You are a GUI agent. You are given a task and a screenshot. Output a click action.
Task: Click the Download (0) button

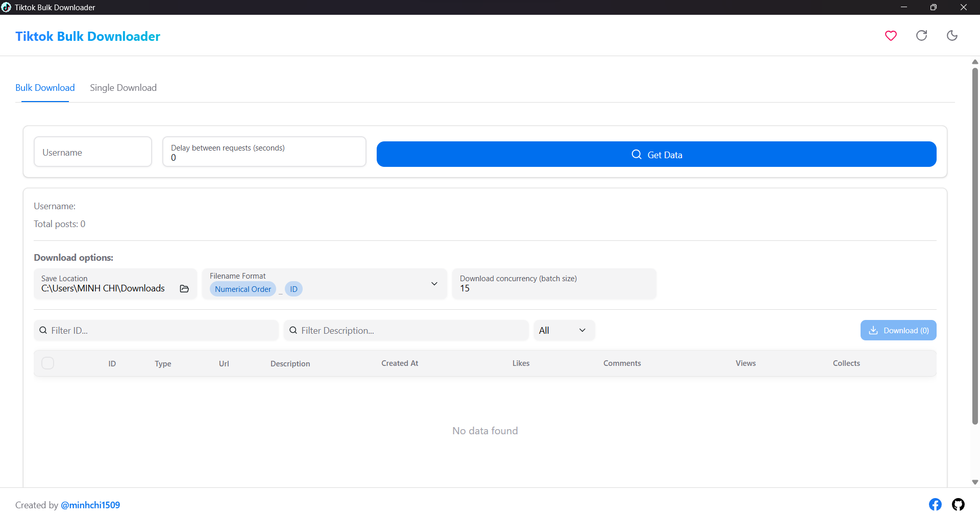(x=898, y=330)
